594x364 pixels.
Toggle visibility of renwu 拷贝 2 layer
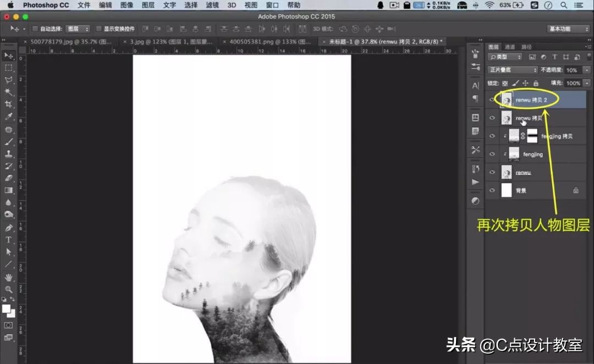point(492,100)
